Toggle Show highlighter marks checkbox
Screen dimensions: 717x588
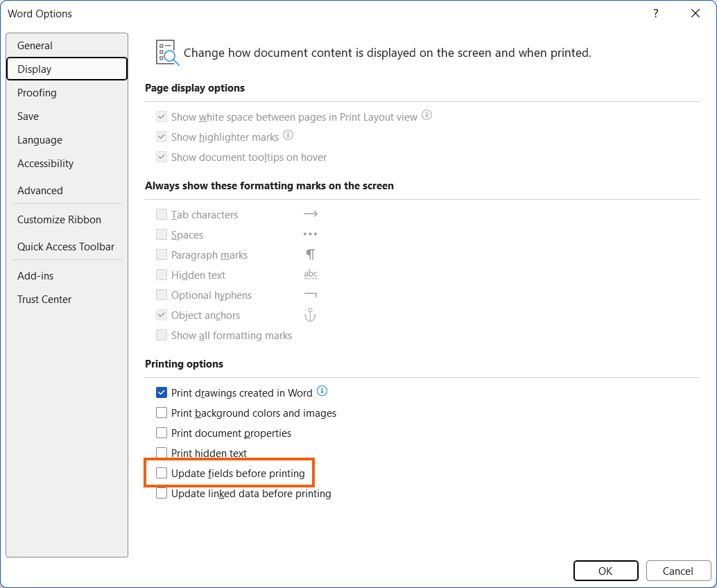coord(162,137)
